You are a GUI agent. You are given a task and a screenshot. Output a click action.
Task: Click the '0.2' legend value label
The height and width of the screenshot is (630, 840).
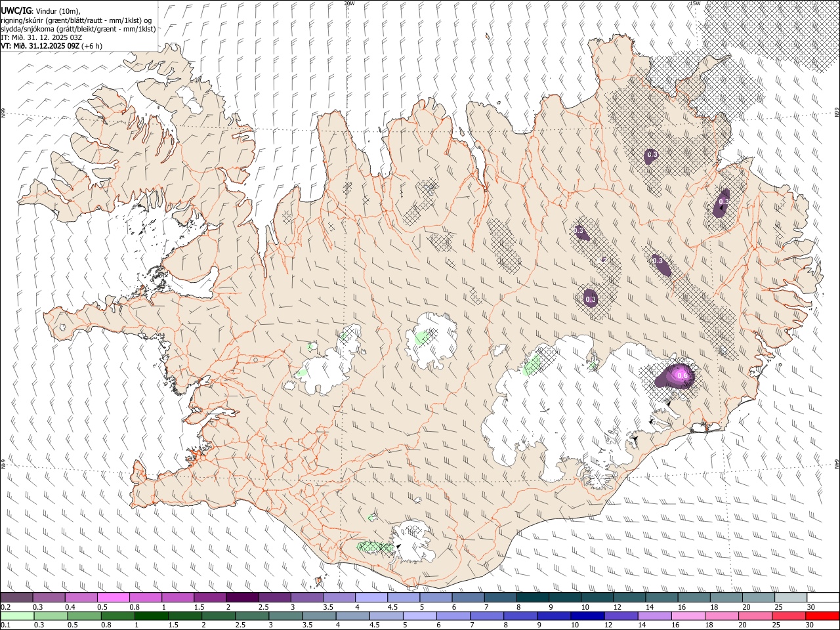click(x=5, y=607)
